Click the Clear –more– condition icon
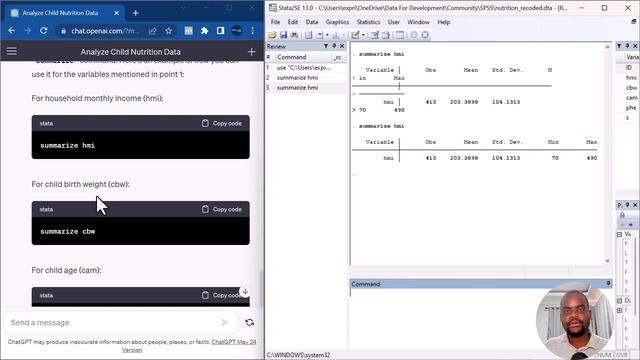Image resolution: width=640 pixels, height=360 pixels. (413, 35)
